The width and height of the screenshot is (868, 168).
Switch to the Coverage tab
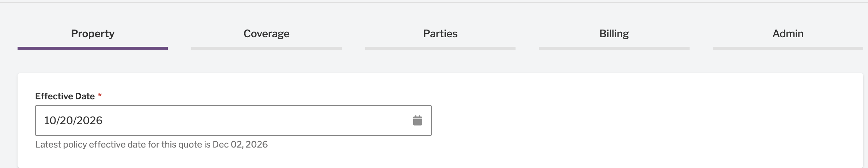click(266, 34)
